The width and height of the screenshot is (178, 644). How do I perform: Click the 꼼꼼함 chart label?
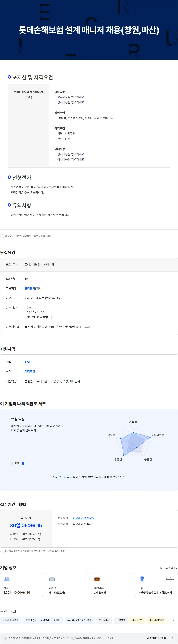[148, 459]
